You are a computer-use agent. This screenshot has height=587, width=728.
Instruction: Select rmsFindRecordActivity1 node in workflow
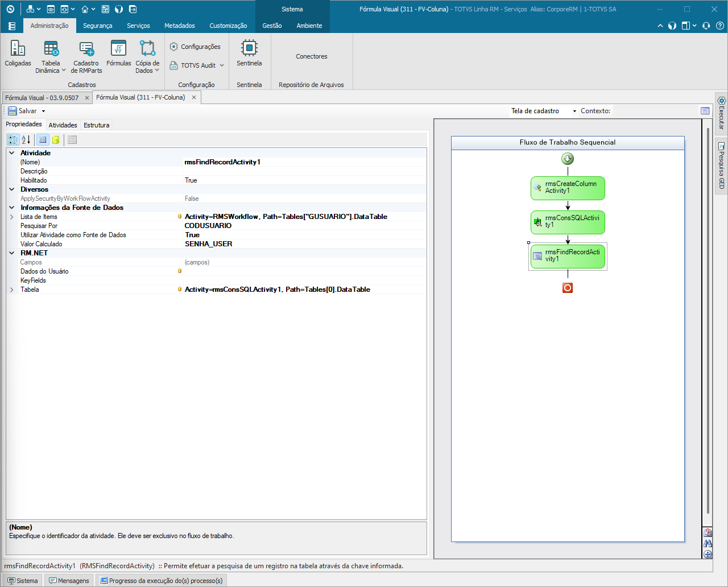tap(568, 256)
